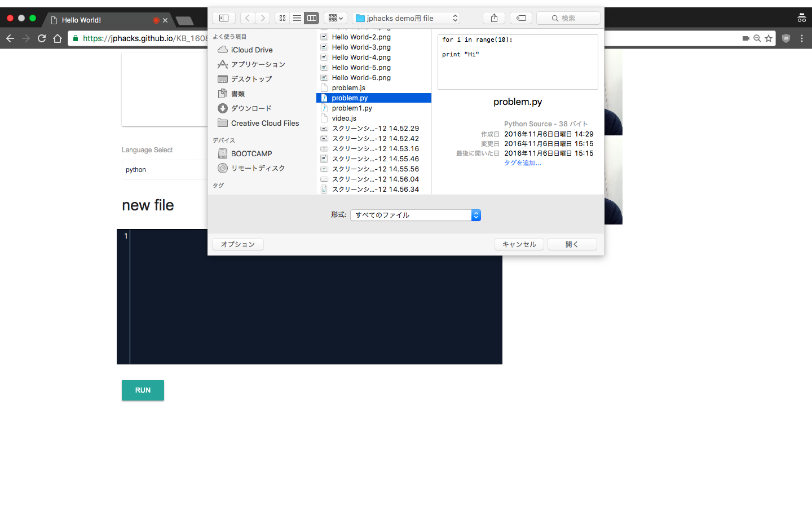
Task: Select screenshot file ending 14.53.16
Action: [x=374, y=149]
